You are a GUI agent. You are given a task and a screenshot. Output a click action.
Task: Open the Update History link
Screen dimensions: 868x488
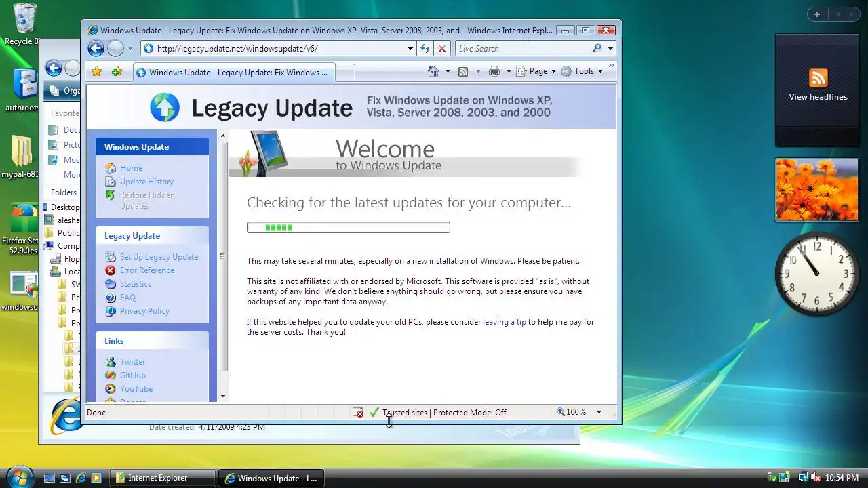(x=146, y=182)
